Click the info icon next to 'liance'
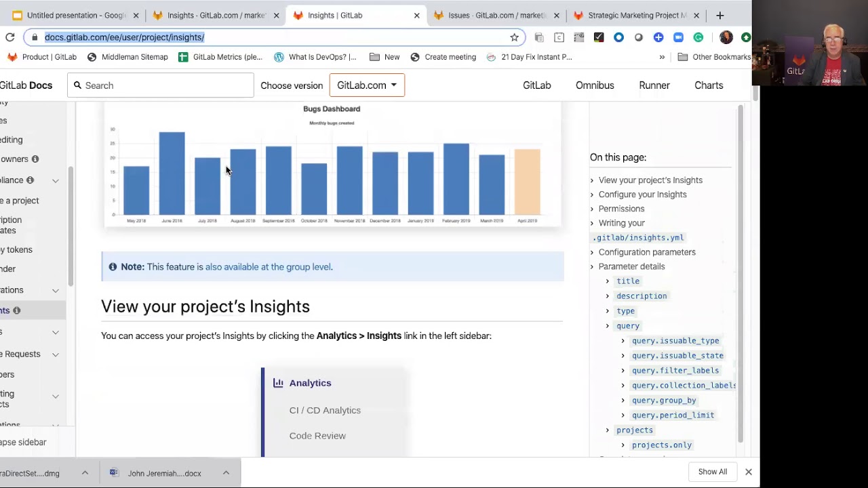Screen dimensions: 868x488 tap(30, 180)
